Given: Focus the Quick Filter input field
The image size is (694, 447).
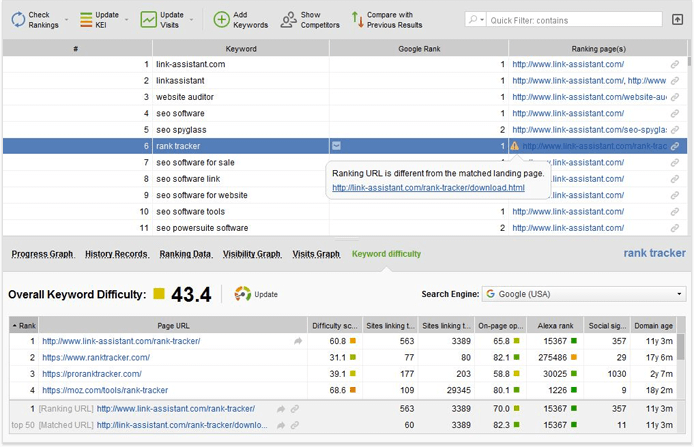Looking at the screenshot, I should (574, 20).
